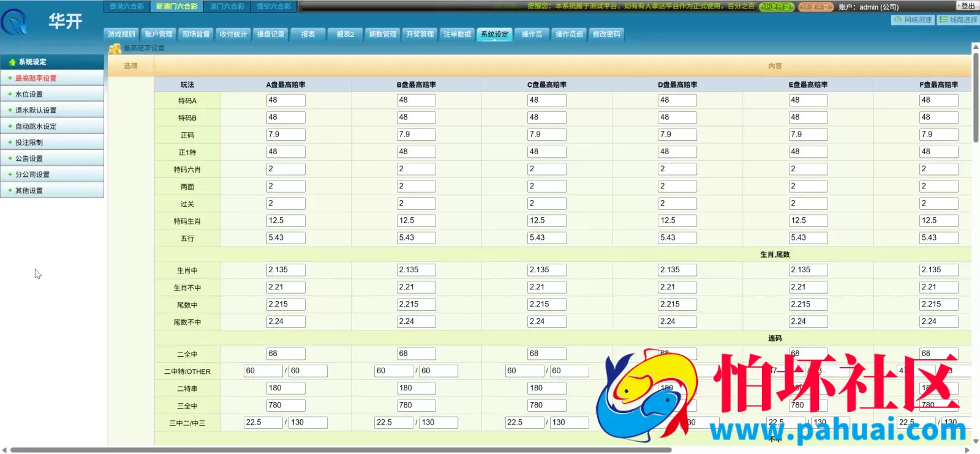The width and height of the screenshot is (980, 454).
Task: Click the A盘 input for 三全中
Action: pos(285,405)
